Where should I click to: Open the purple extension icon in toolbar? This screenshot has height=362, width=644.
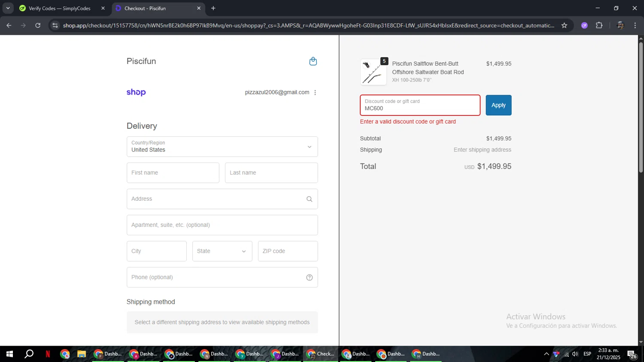[x=584, y=25]
